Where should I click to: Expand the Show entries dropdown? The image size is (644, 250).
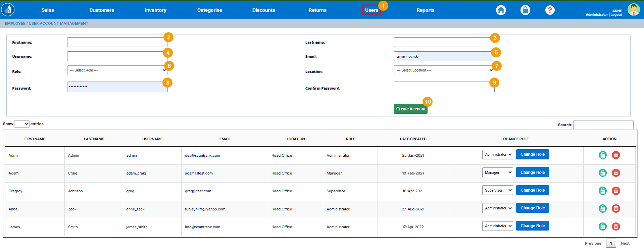22,124
